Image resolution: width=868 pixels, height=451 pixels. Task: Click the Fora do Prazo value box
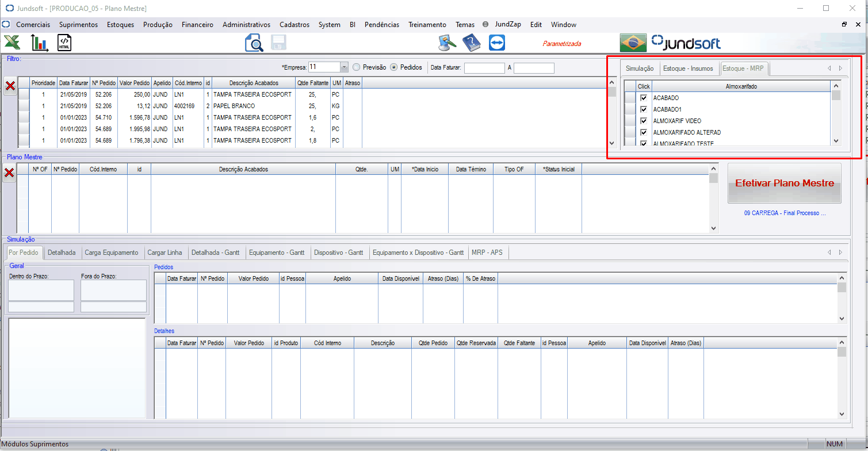click(x=113, y=290)
